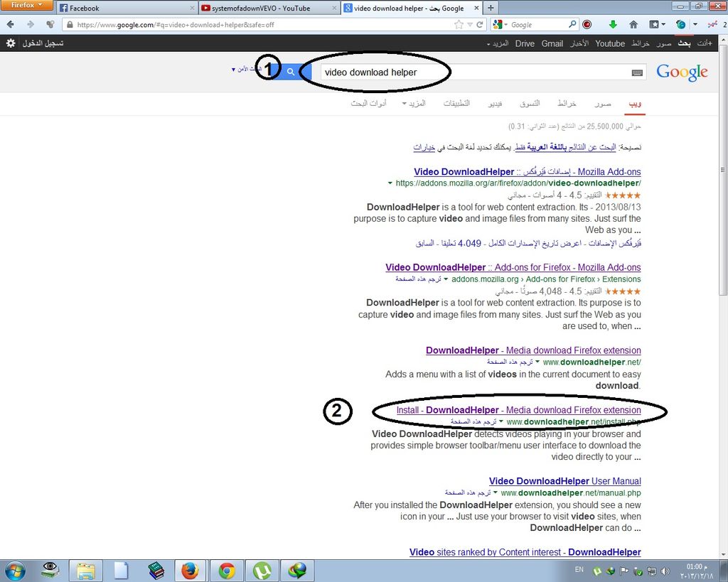Open the on-screen keyboard icon in search box
Image resolution: width=728 pixels, height=582 pixels.
click(x=637, y=72)
